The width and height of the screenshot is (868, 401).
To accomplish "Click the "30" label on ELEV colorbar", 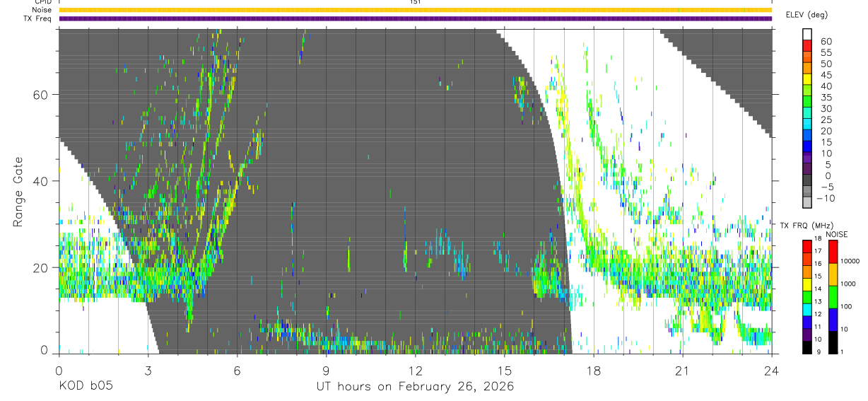I will (x=825, y=109).
